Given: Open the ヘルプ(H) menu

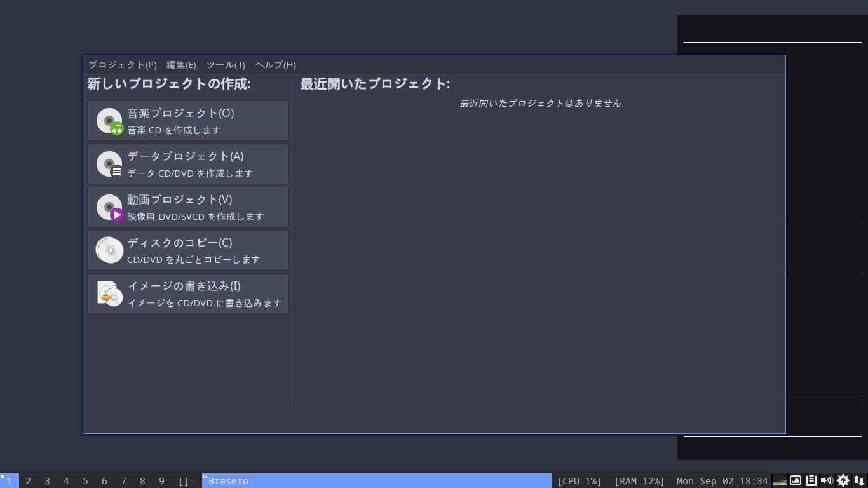Looking at the screenshot, I should point(273,64).
